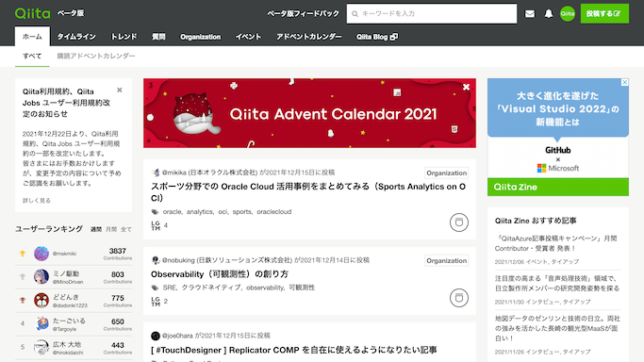Open どどんき user name link
Screen dimensions: 644x362
click(66, 297)
